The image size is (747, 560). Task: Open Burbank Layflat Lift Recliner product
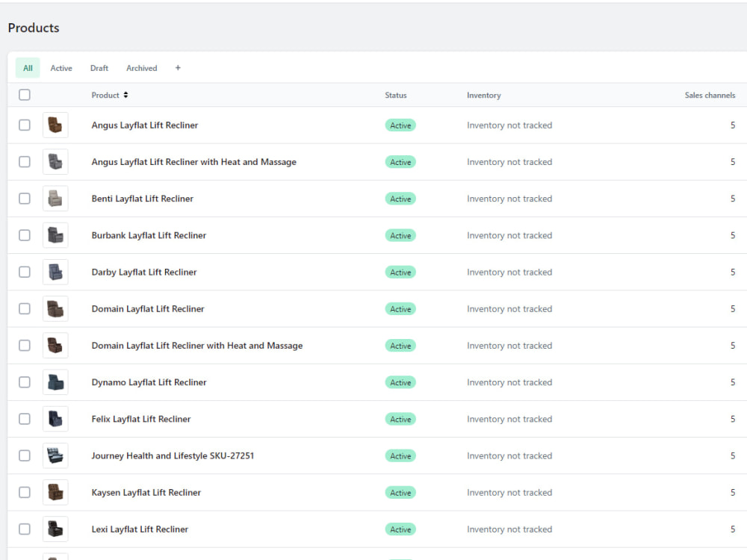149,235
